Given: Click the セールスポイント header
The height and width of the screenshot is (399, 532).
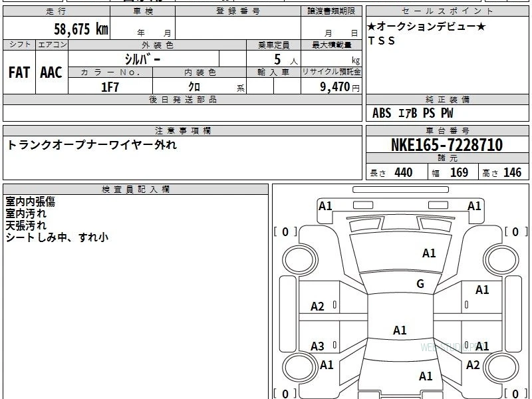Looking at the screenshot, I should click(447, 11).
